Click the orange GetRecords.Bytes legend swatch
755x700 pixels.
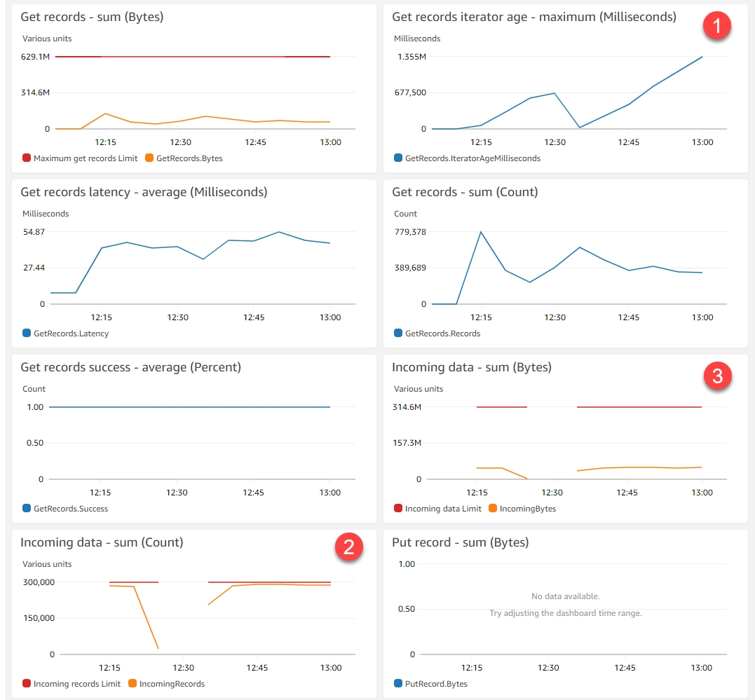pyautogui.click(x=149, y=158)
